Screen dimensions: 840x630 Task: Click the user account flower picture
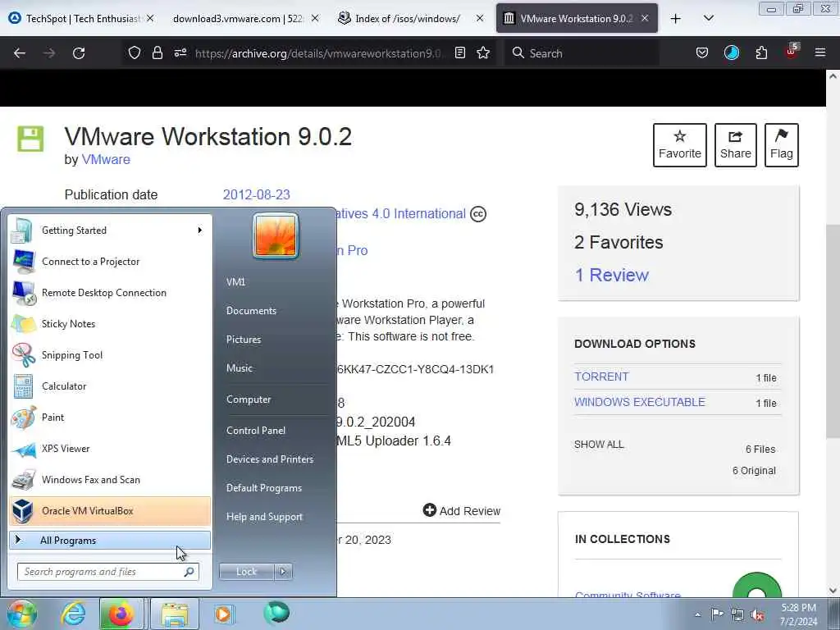point(276,235)
